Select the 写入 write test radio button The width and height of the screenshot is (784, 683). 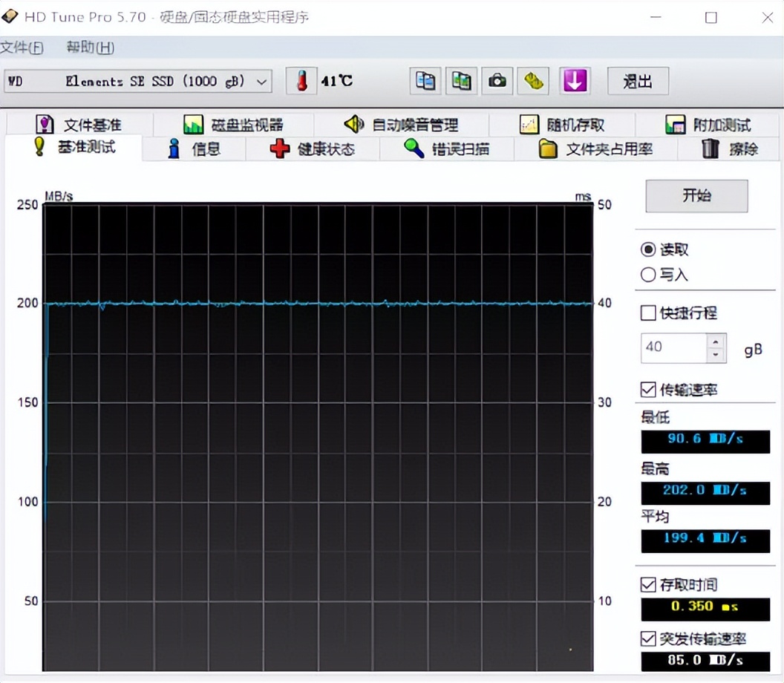pyautogui.click(x=647, y=275)
